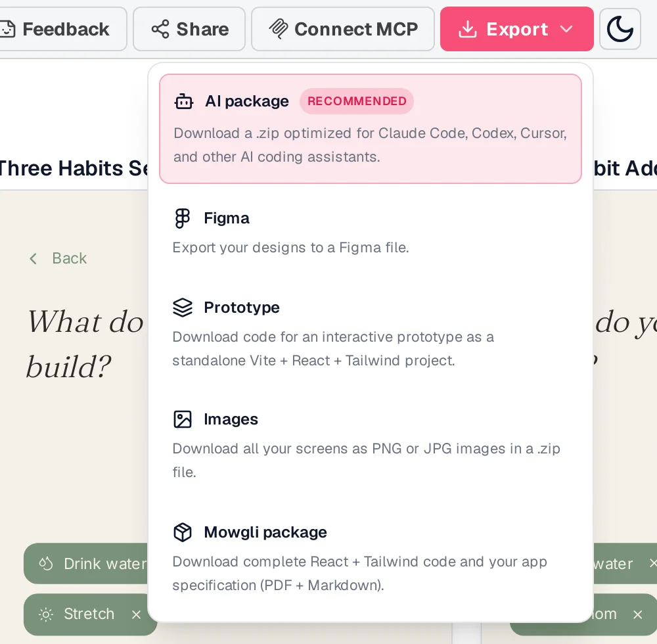Click the robot icon beside AI package

tap(183, 101)
